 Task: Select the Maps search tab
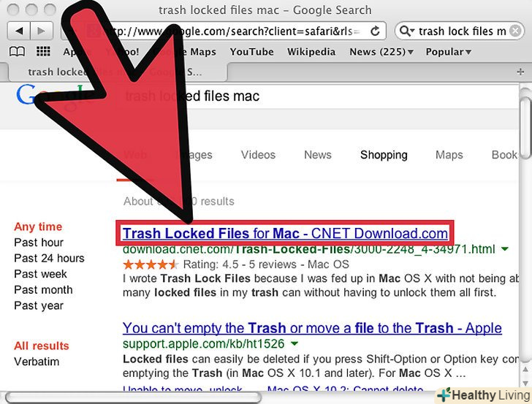pyautogui.click(x=449, y=155)
